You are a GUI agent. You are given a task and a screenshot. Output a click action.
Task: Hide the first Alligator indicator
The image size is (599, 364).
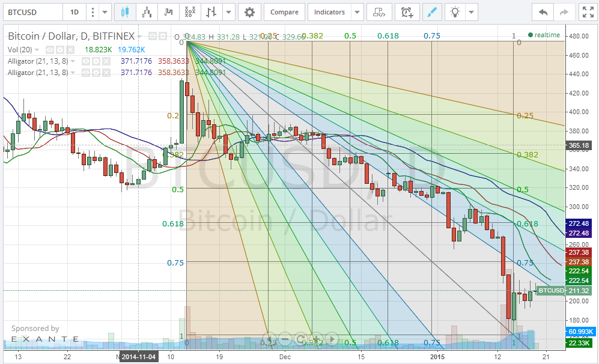click(86, 61)
